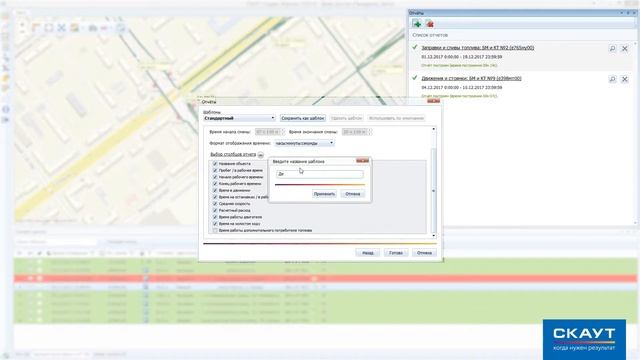
Task: Select date range text 01.12.2017 - 19.12.2017
Action: (x=462, y=57)
